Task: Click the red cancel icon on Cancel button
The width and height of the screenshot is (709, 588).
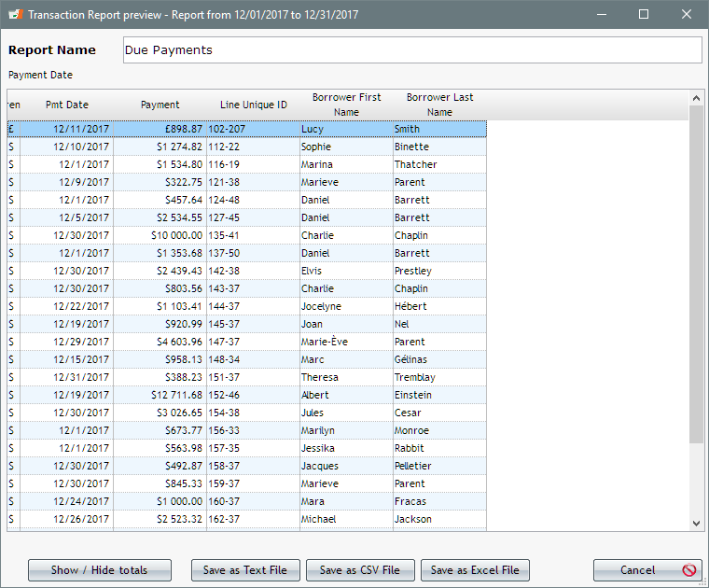Action: click(689, 570)
